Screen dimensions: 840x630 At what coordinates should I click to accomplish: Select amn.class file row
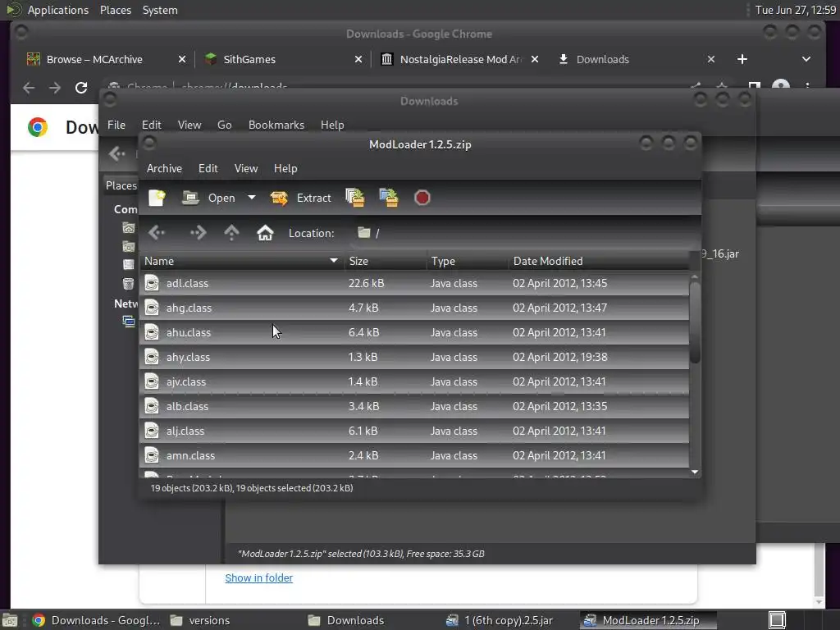coord(414,455)
